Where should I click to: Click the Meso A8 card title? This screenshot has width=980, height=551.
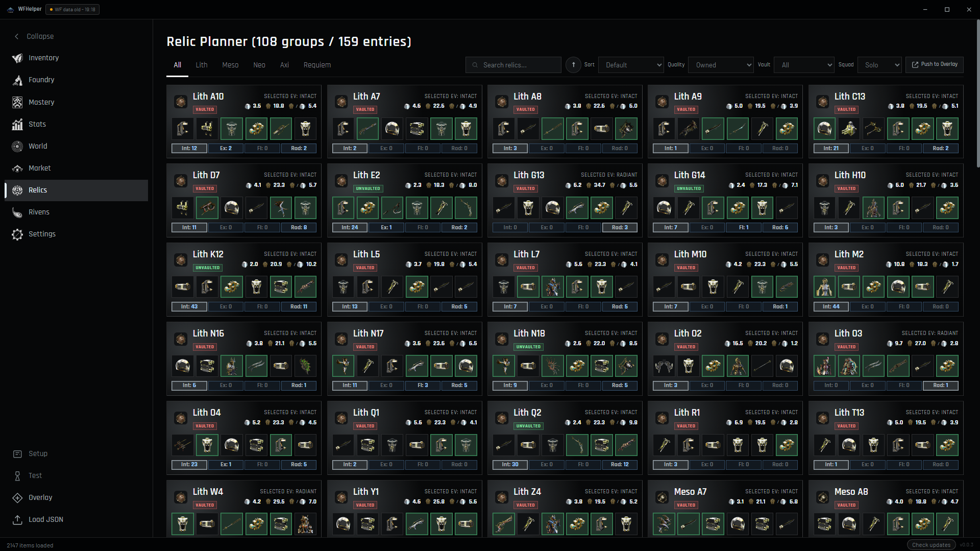pyautogui.click(x=851, y=492)
